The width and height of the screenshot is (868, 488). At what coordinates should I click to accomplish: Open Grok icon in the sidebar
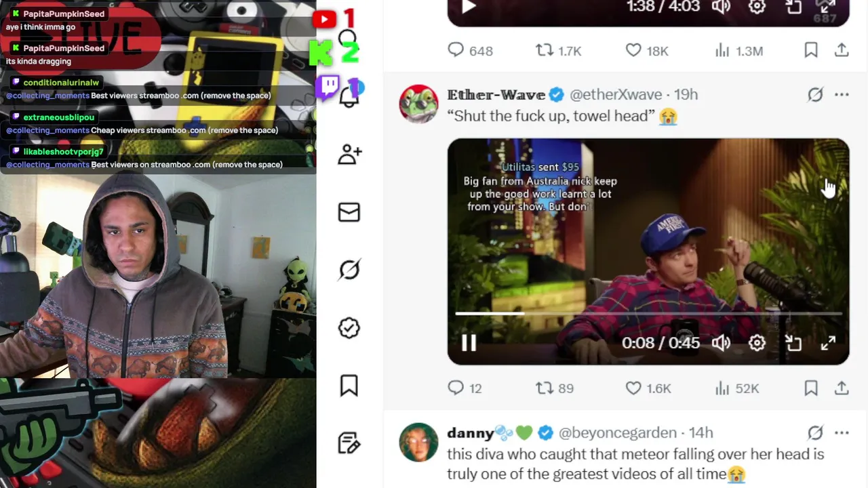point(349,270)
